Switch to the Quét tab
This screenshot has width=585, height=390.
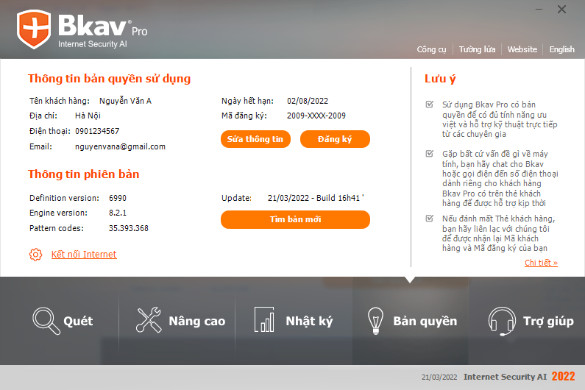(62, 321)
